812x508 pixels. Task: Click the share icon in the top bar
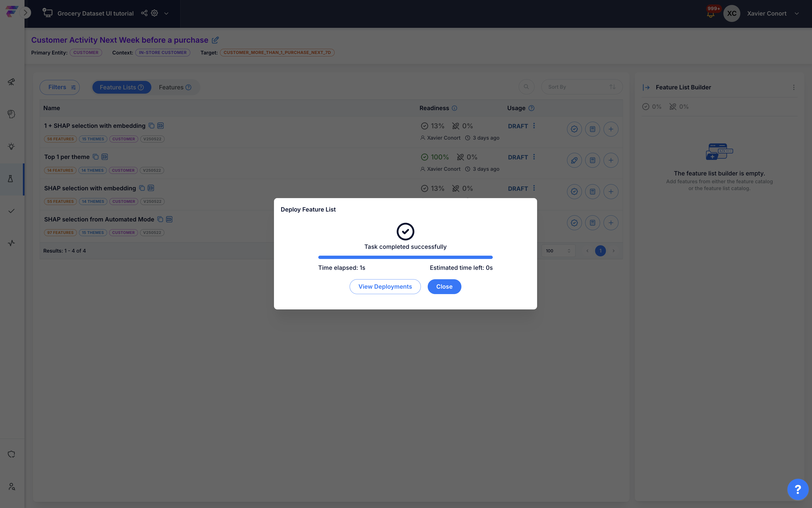point(144,13)
